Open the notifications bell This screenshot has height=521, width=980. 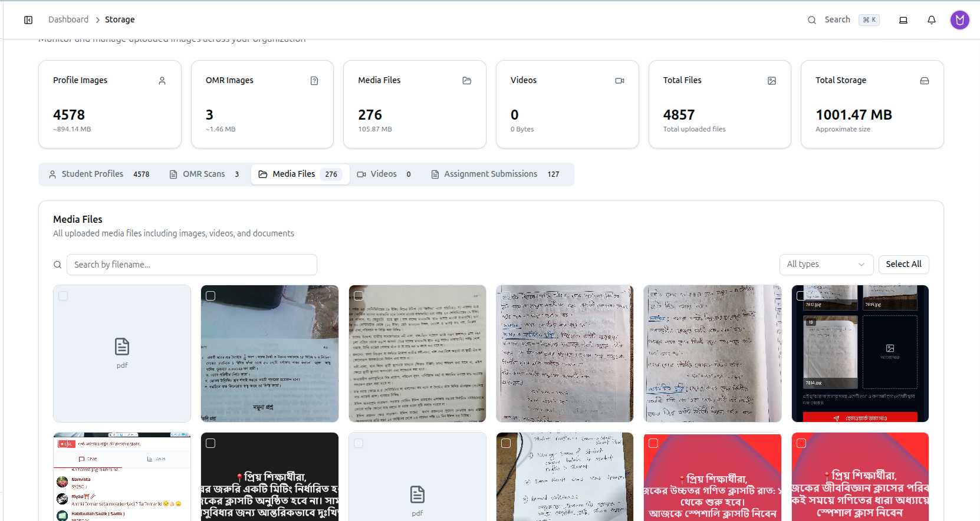[932, 20]
